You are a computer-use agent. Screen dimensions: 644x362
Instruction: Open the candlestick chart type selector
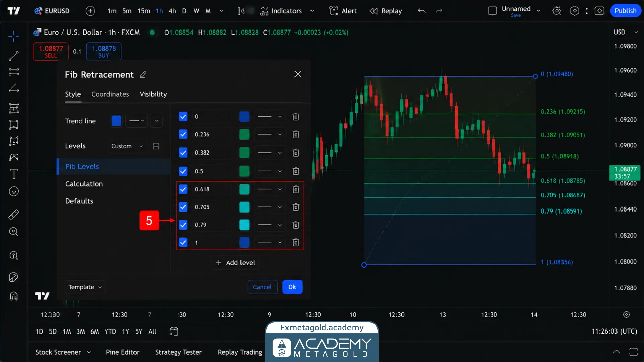pos(241,11)
